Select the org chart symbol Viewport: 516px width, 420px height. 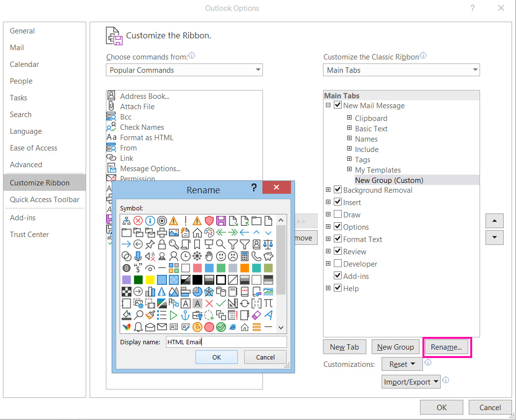tap(127, 220)
